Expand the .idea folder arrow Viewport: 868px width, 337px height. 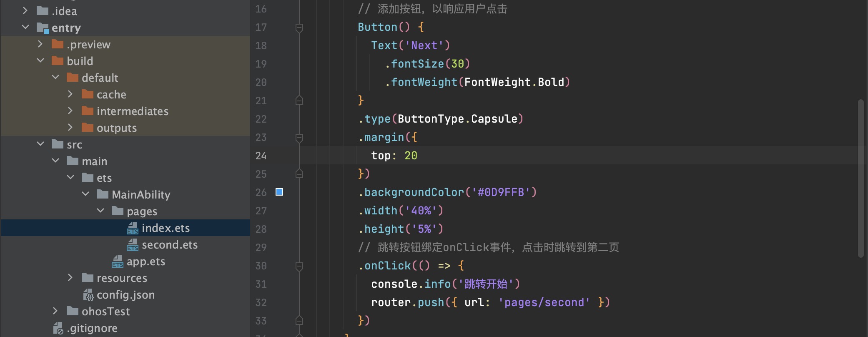coord(25,11)
